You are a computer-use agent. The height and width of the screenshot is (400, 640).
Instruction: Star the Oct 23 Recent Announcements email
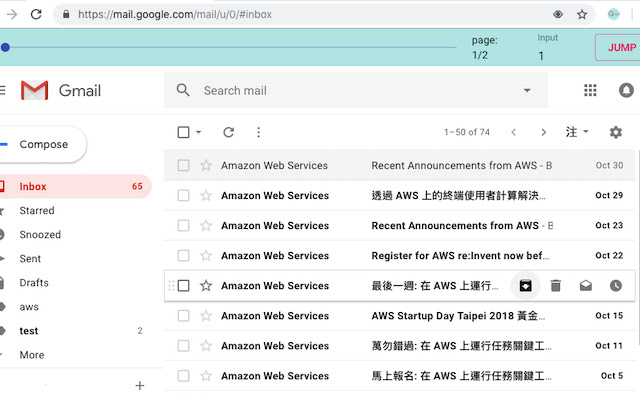tap(206, 225)
